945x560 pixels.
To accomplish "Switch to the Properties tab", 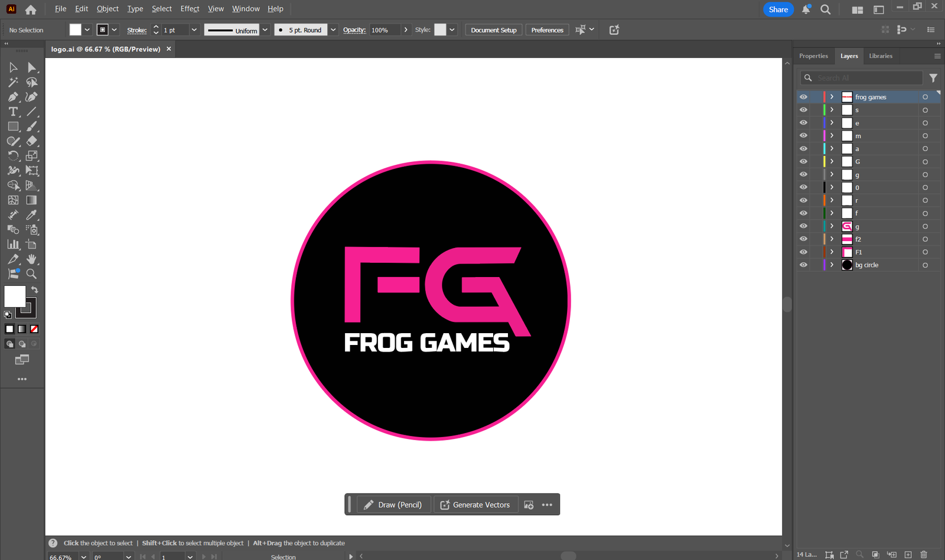I will click(813, 56).
